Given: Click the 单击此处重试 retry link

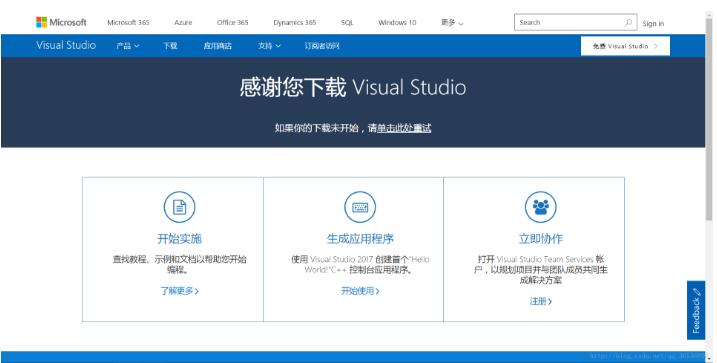Looking at the screenshot, I should point(404,128).
